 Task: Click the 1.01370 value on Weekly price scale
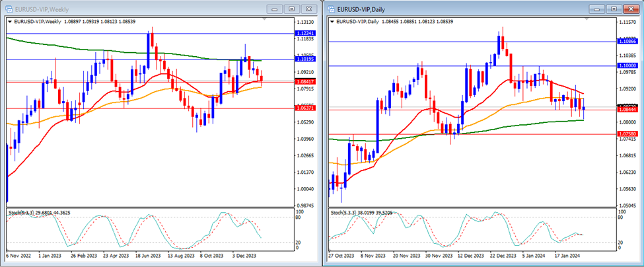(x=304, y=172)
